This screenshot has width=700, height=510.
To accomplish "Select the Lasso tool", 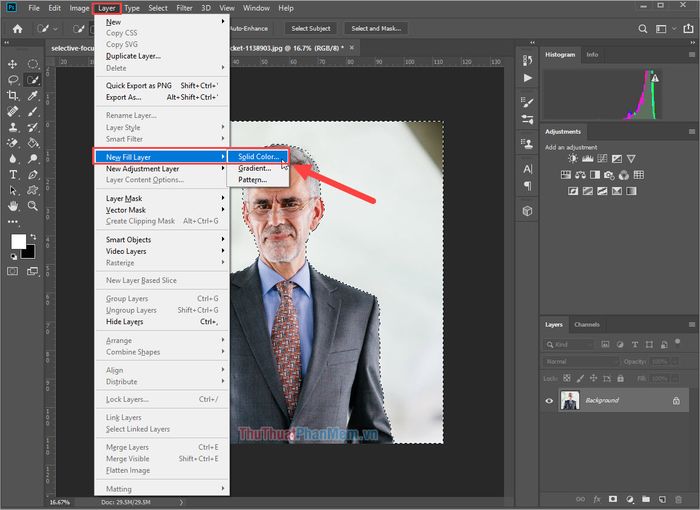I will coord(12,80).
